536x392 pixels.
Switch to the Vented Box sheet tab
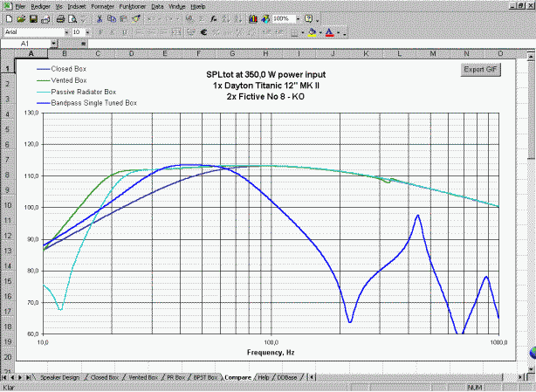pos(143,377)
